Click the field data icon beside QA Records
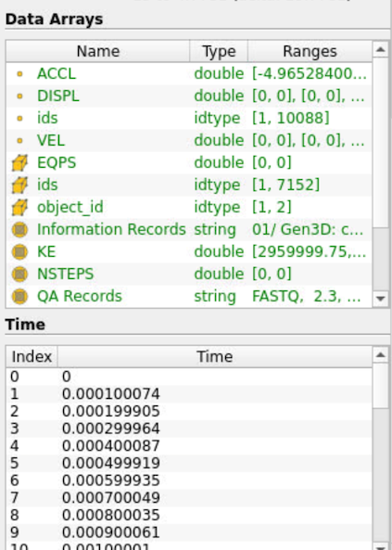The height and width of the screenshot is (550, 392). pyautogui.click(x=19, y=297)
